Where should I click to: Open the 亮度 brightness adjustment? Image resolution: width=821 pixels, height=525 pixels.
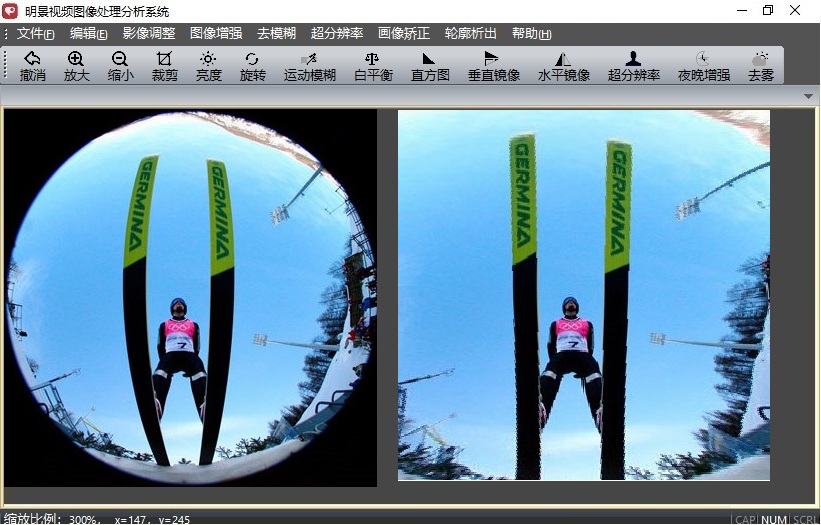208,66
